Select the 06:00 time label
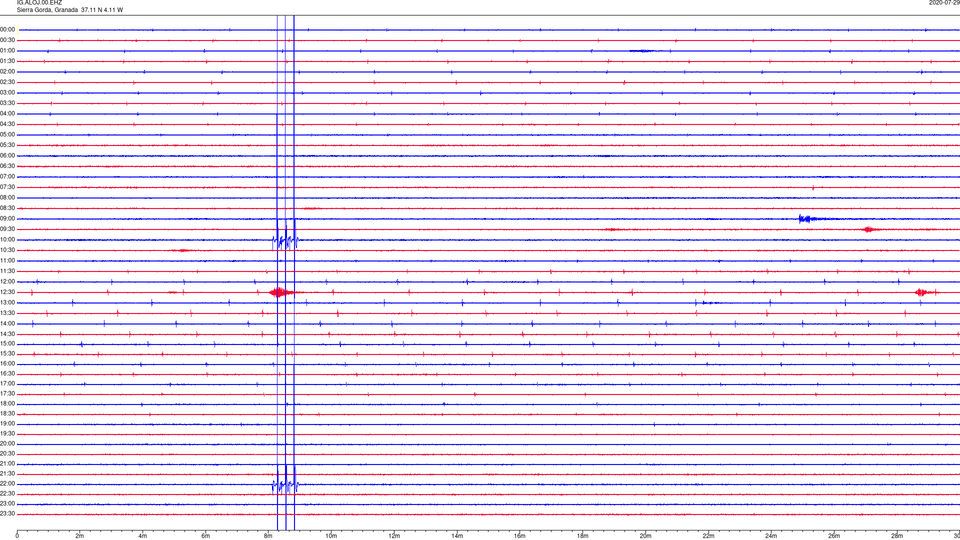Image resolution: width=960 pixels, height=540 pixels. coord(8,156)
